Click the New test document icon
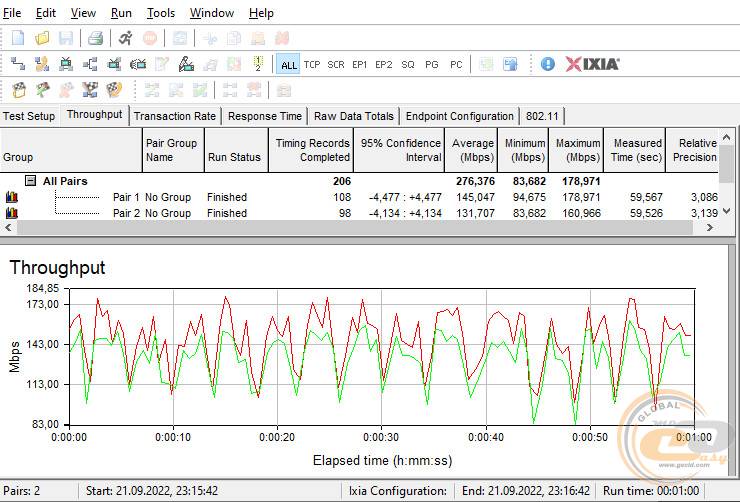This screenshot has height=502, width=740. click(18, 38)
